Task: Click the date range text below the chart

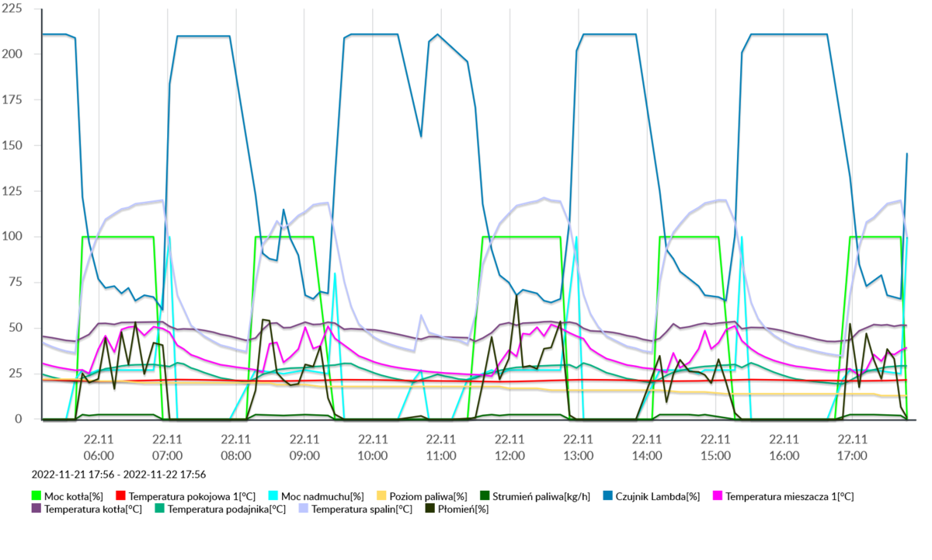Action: click(118, 474)
